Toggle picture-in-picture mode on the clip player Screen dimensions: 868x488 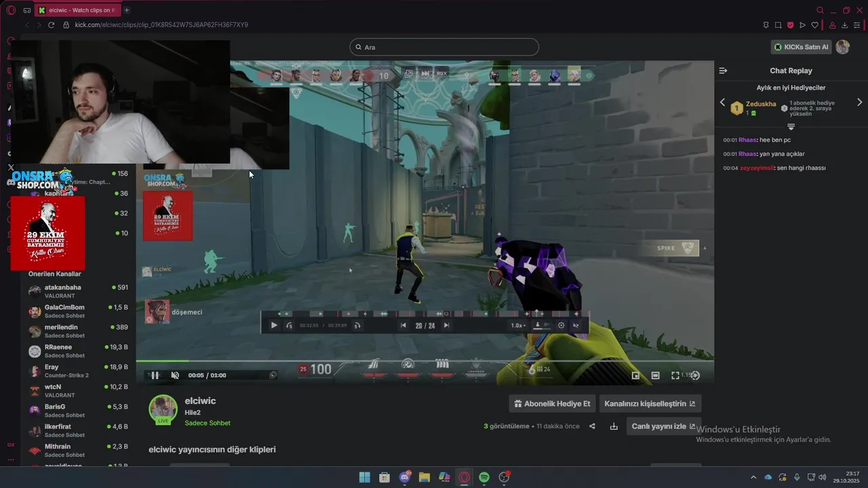tap(635, 375)
